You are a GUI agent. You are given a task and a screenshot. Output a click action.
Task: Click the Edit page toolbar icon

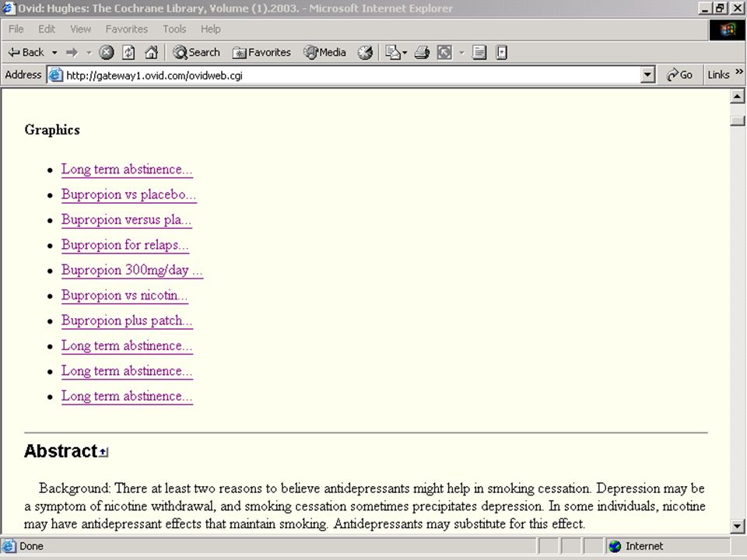(444, 52)
